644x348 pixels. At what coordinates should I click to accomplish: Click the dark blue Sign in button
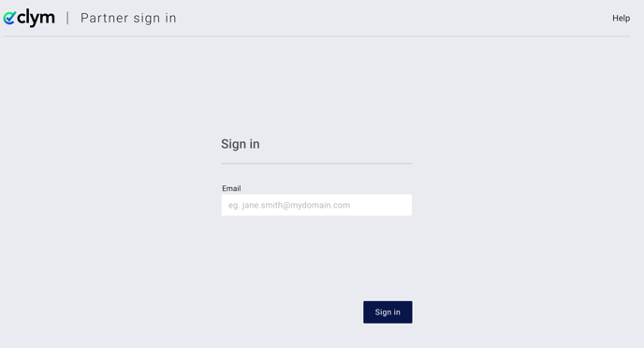pyautogui.click(x=388, y=312)
